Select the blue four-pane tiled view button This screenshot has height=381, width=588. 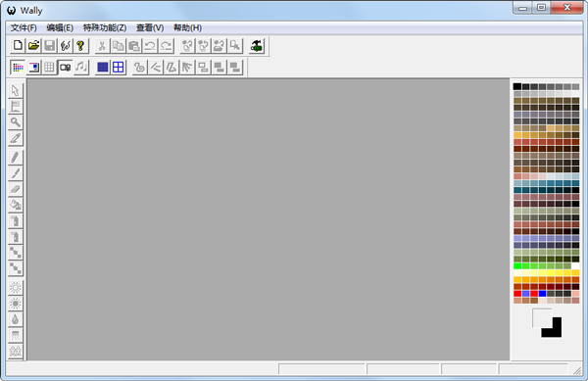pyautogui.click(x=119, y=68)
